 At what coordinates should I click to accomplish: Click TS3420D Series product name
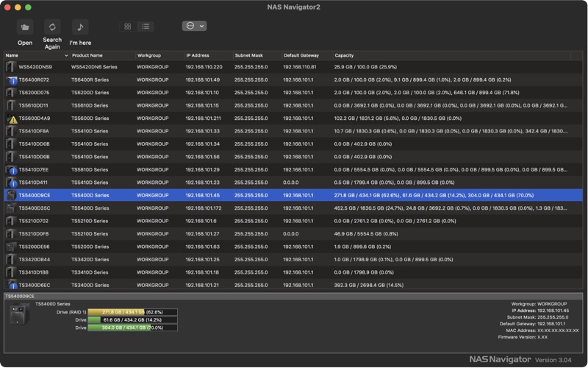(x=90, y=260)
